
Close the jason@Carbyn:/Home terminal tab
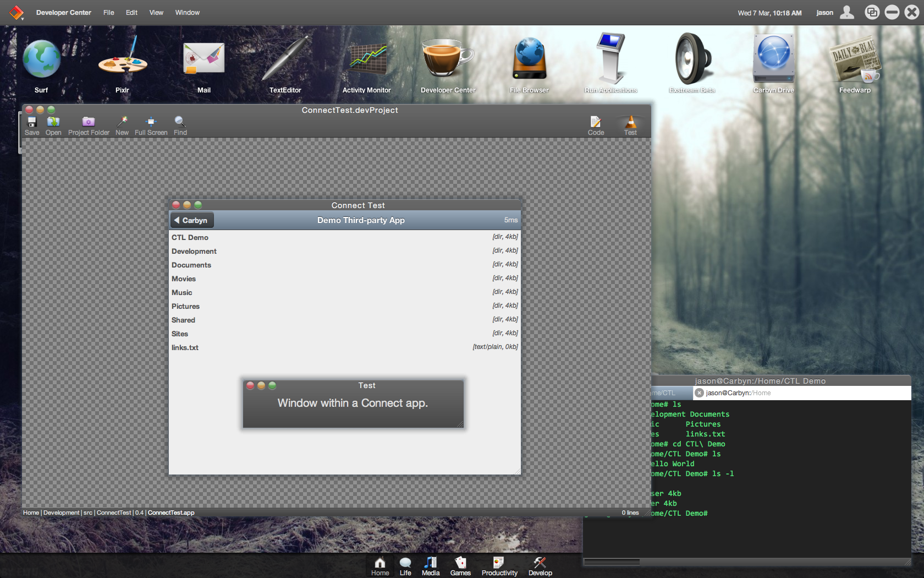[x=699, y=393]
